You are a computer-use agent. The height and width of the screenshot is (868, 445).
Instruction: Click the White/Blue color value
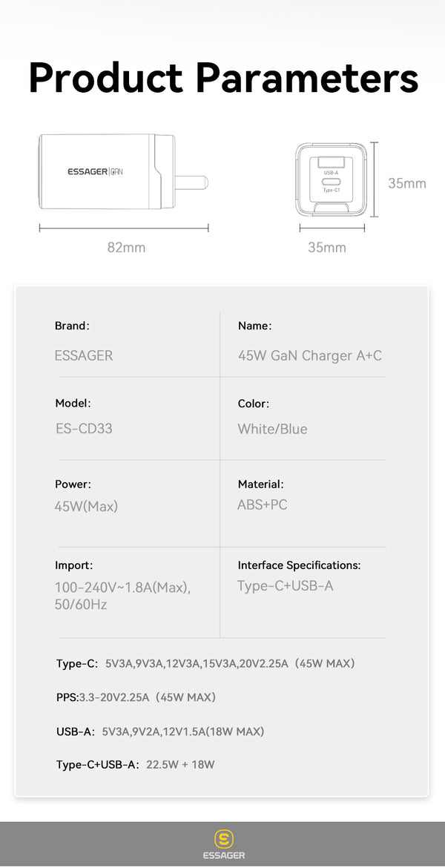[x=272, y=429]
